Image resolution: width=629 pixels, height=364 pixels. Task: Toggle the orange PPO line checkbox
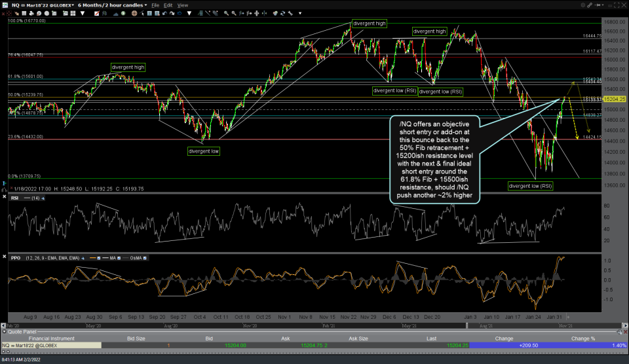point(99,258)
